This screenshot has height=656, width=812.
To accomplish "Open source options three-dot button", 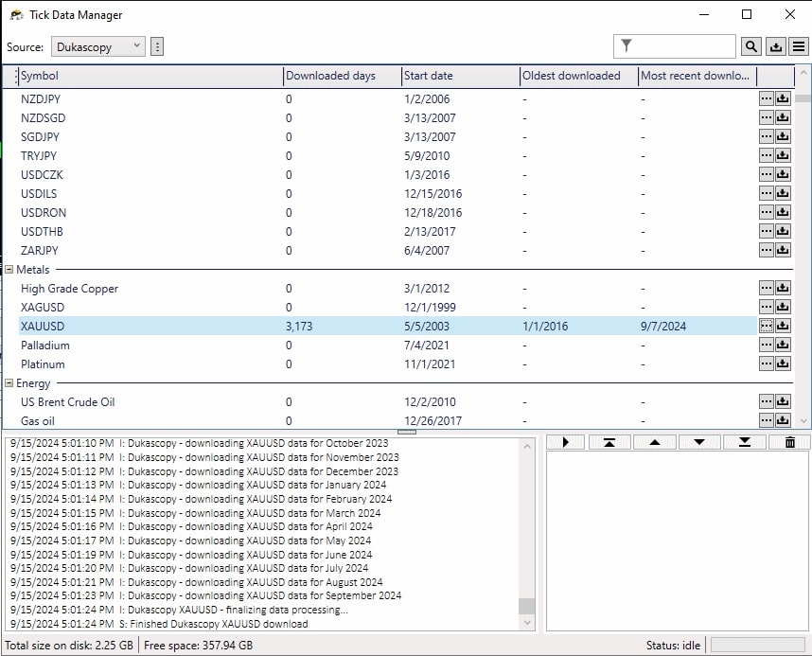I will (x=157, y=46).
